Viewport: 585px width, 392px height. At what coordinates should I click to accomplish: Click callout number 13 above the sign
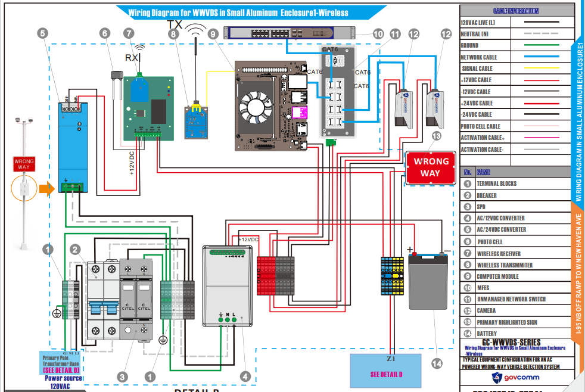click(436, 136)
